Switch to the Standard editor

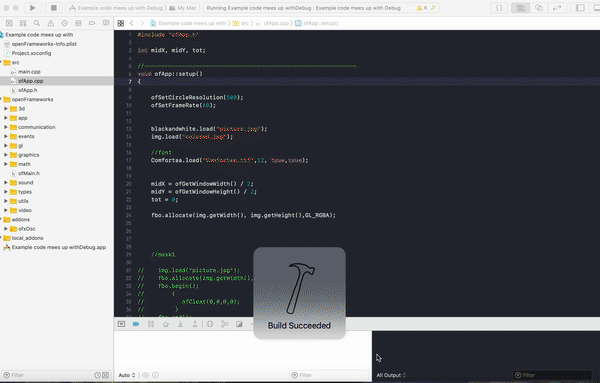tap(520, 8)
